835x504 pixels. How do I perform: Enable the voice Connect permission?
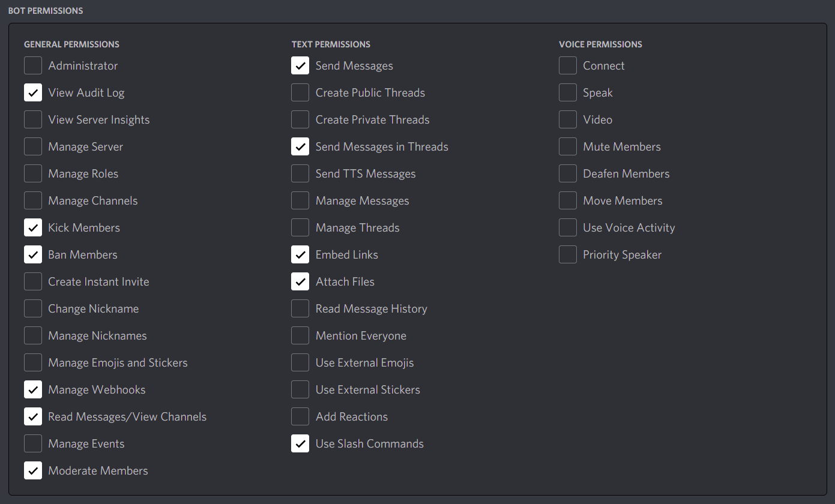[x=568, y=65]
